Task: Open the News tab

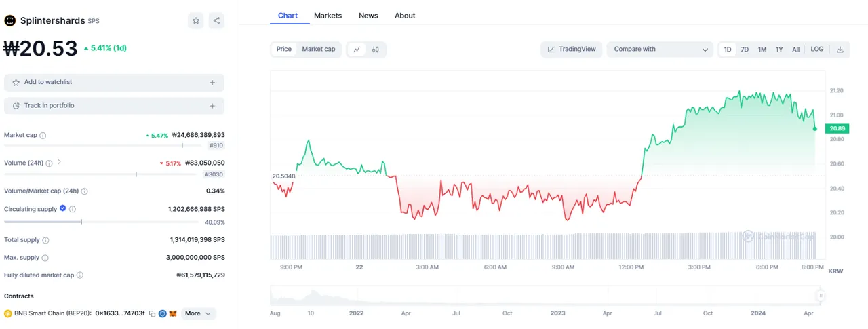Action: click(368, 16)
